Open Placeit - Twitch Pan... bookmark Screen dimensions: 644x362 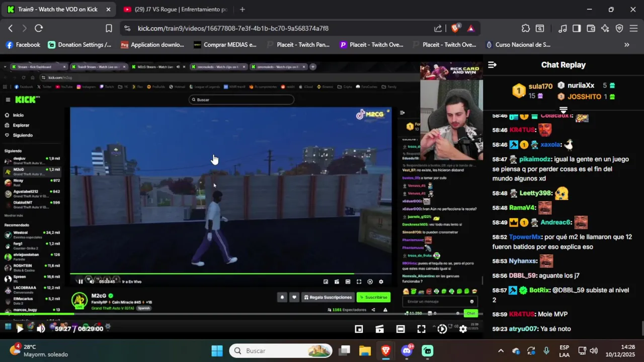[298, 45]
